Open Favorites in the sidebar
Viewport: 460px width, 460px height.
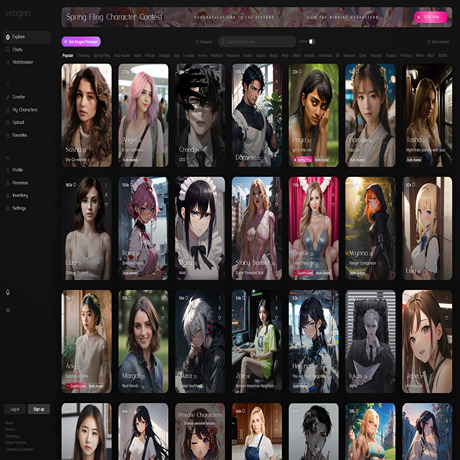coord(19,135)
